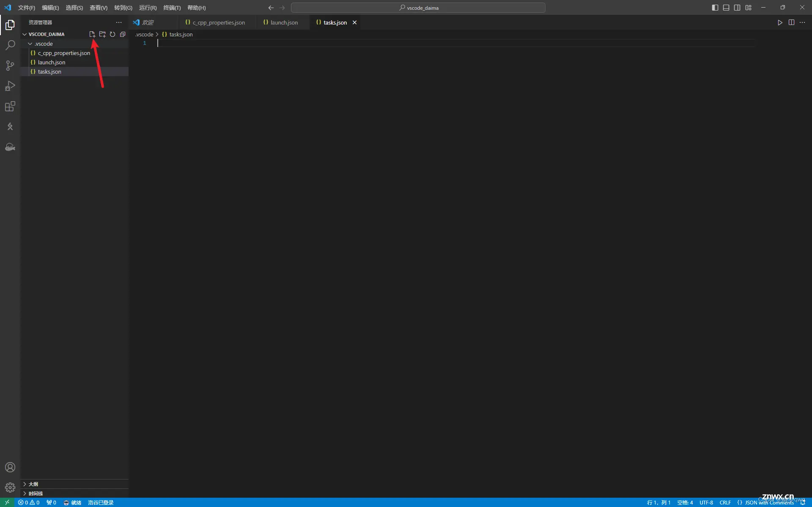Open the remote window indicator
Screen dimensions: 812x507
[7, 502]
